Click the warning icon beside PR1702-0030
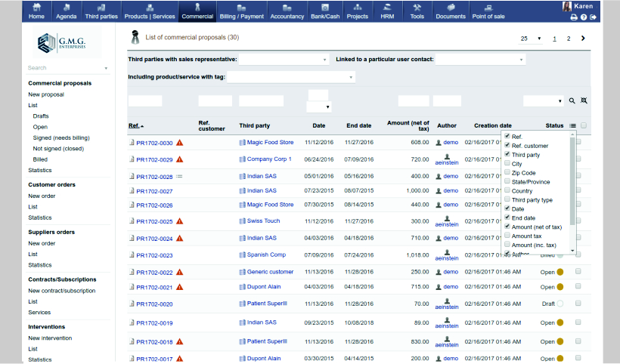 pyautogui.click(x=180, y=143)
